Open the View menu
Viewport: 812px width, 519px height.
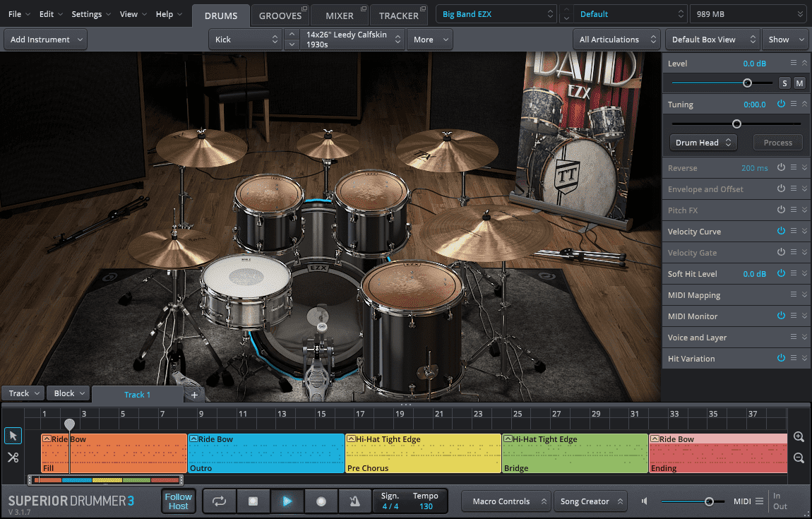coord(133,14)
